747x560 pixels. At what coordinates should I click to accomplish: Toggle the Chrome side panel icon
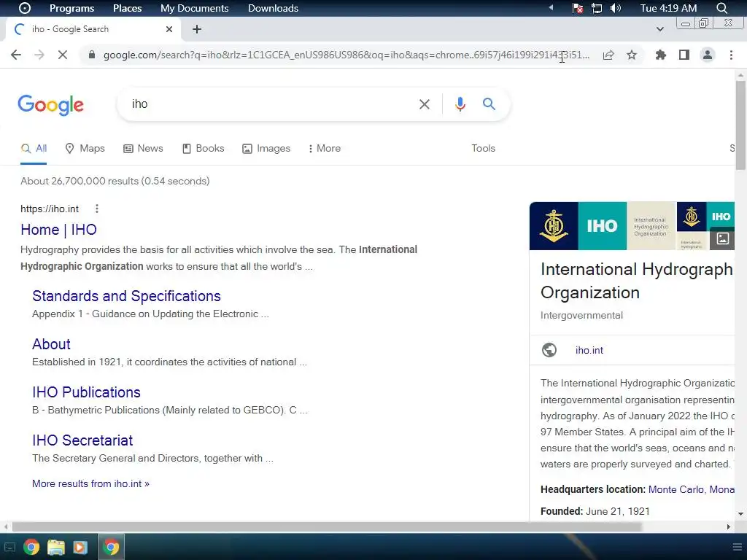pyautogui.click(x=684, y=55)
